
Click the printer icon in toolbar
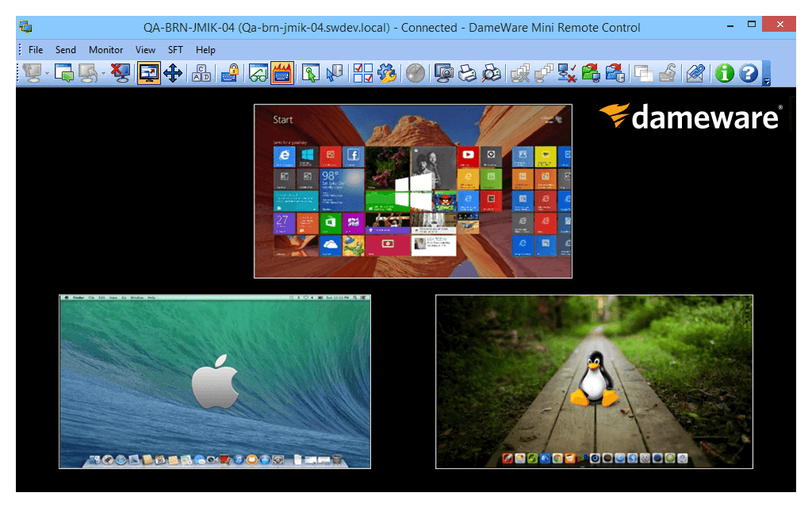coord(468,73)
